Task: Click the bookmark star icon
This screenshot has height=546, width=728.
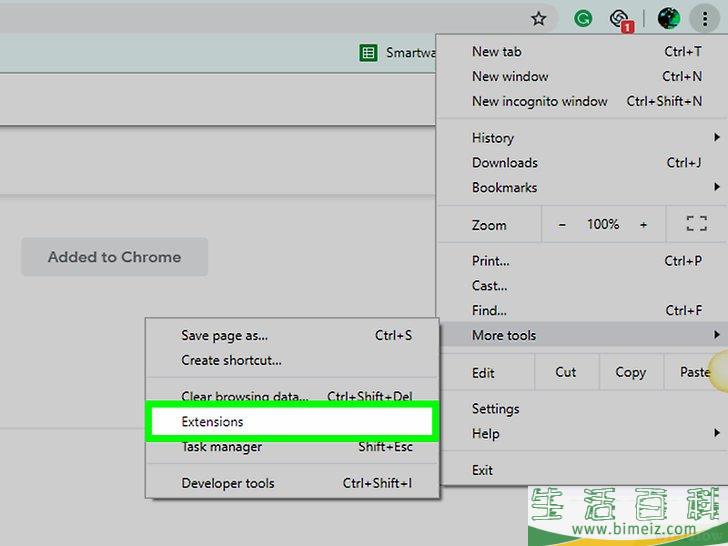Action: pyautogui.click(x=539, y=18)
